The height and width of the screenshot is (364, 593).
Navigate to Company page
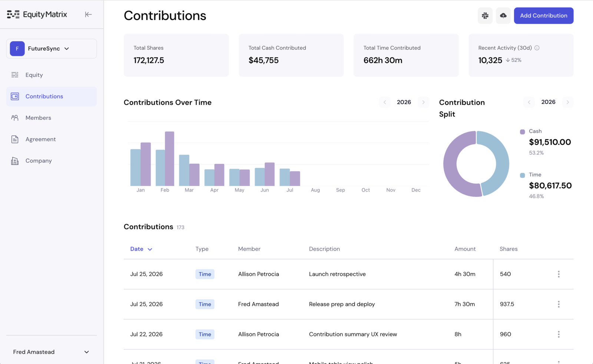52,161
